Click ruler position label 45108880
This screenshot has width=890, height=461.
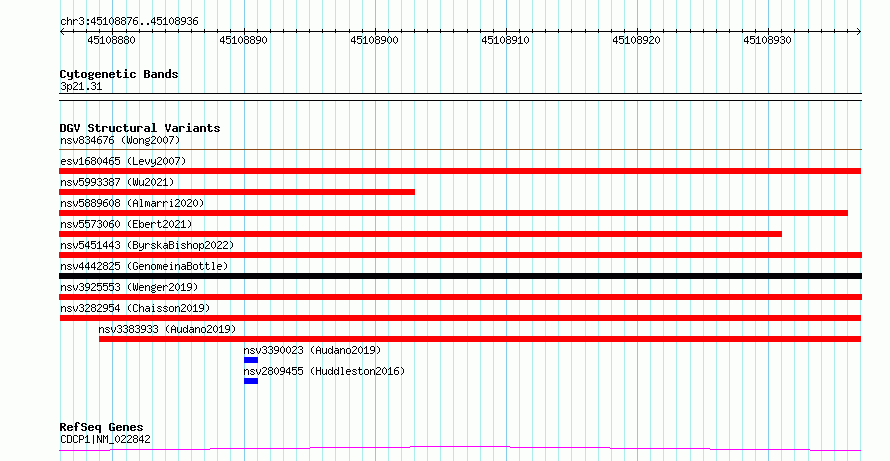111,40
